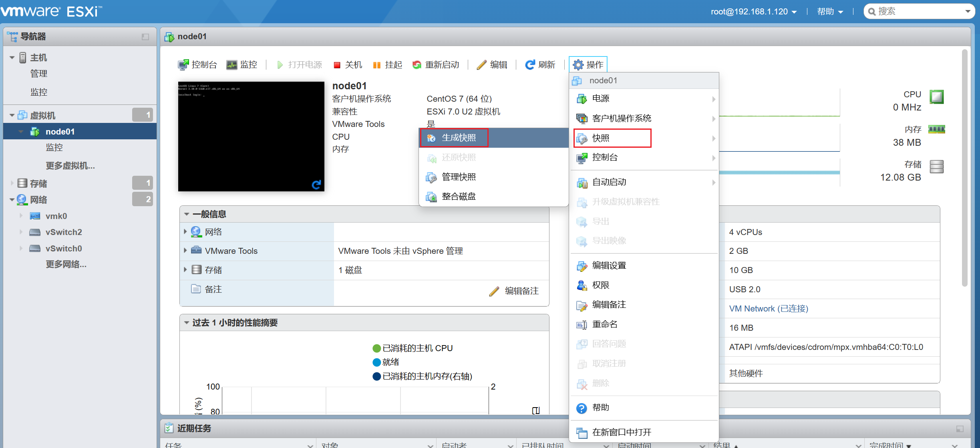The image size is (980, 448).
Task: Click 编辑备注 in the actions menu
Action: [x=644, y=305]
